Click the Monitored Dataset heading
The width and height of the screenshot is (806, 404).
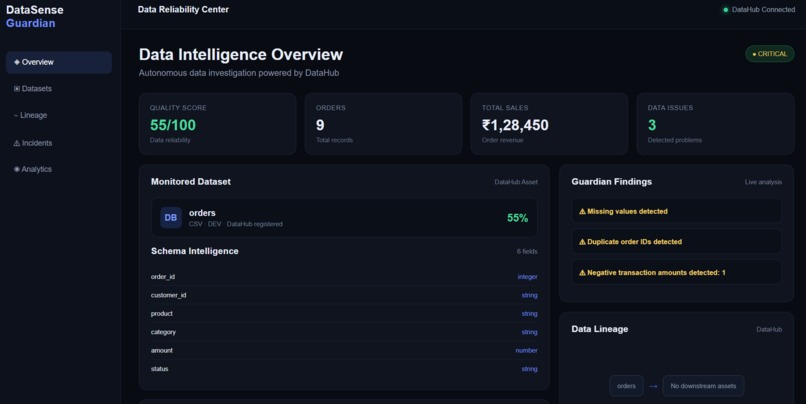(x=191, y=181)
